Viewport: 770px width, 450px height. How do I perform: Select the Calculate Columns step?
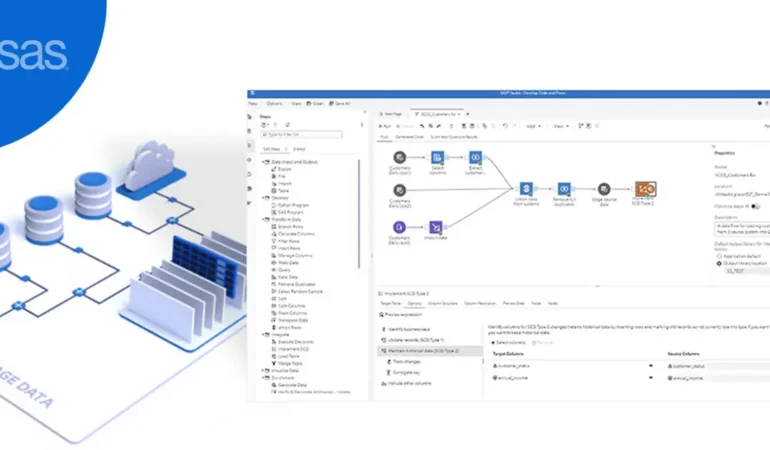tap(293, 234)
